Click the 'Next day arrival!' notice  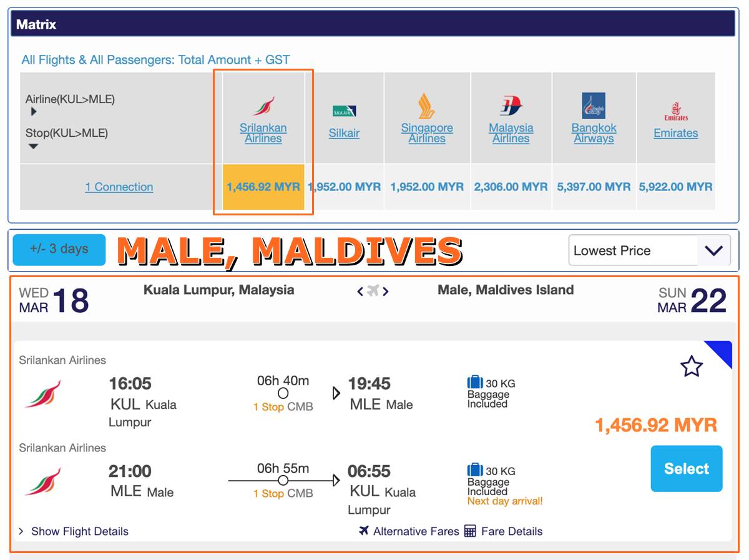click(x=505, y=501)
